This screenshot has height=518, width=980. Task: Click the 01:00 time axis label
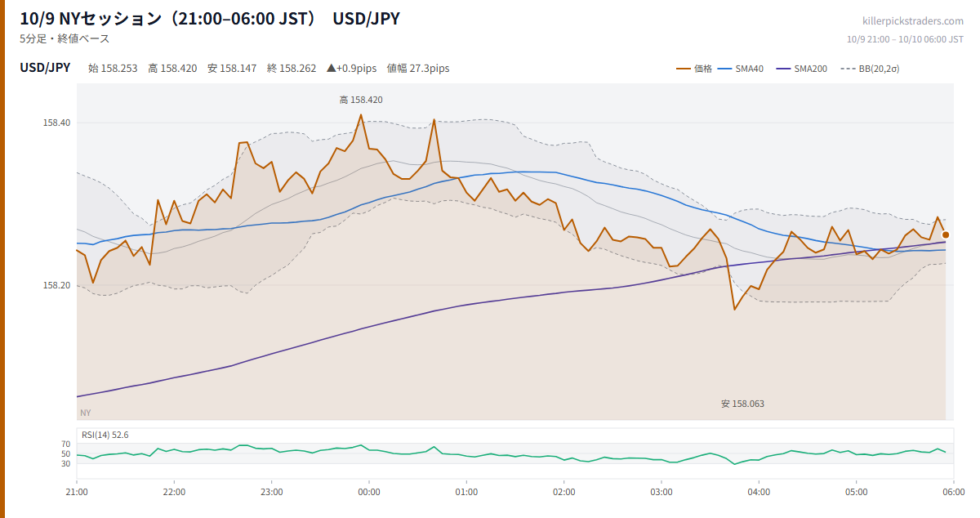coord(466,492)
